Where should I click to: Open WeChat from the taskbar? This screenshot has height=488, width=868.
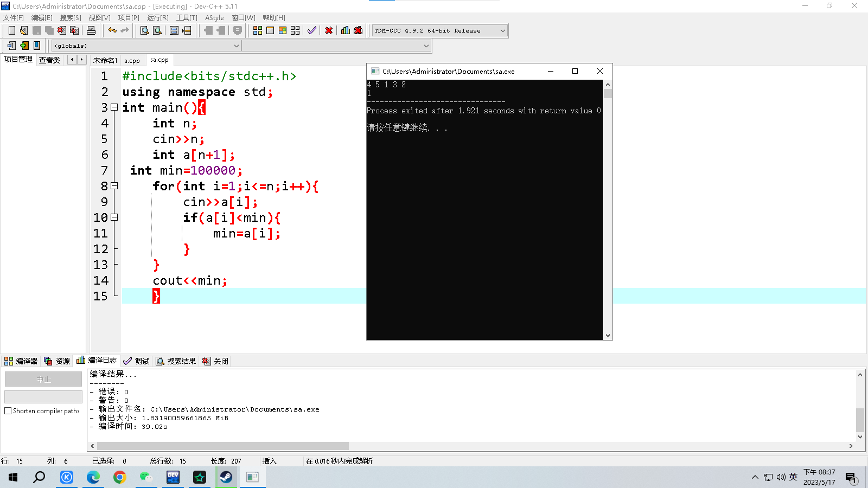(x=146, y=477)
